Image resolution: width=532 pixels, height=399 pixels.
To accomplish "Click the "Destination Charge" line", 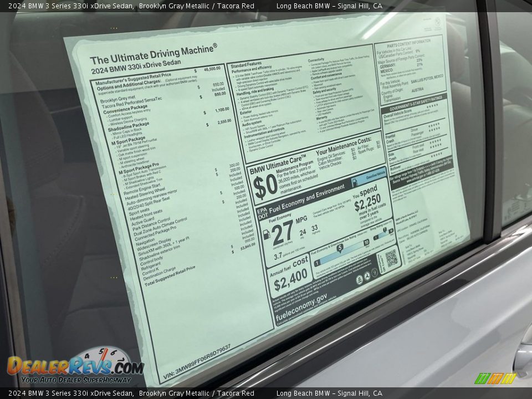I will pos(160,274).
